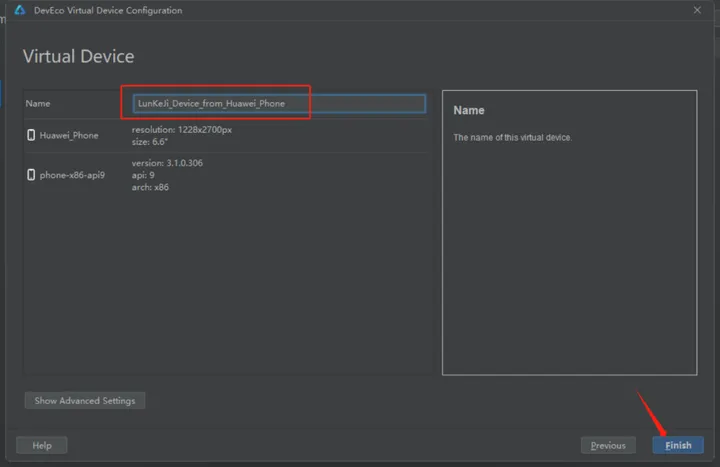This screenshot has height=467, width=720.
Task: Click the 'Virtual Device' page heading
Action: [x=79, y=56]
